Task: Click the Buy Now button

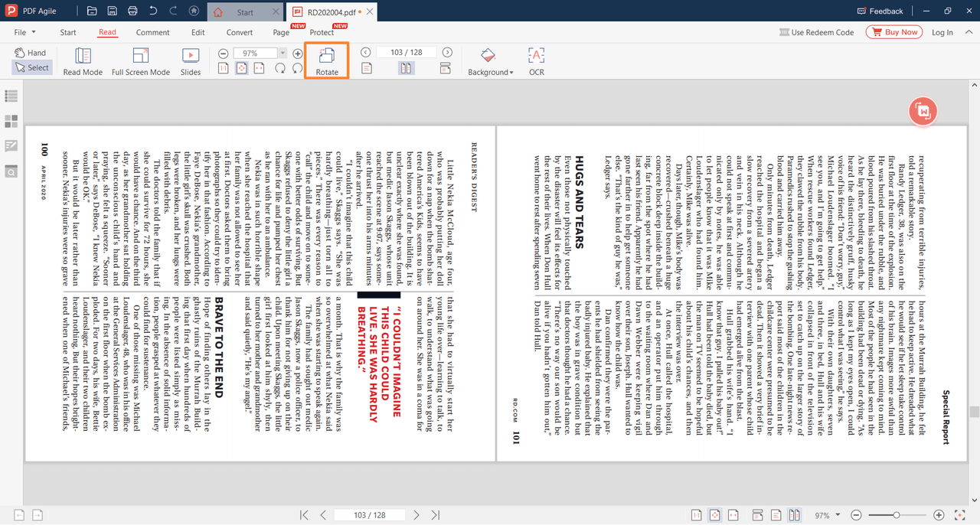Action: tap(893, 31)
